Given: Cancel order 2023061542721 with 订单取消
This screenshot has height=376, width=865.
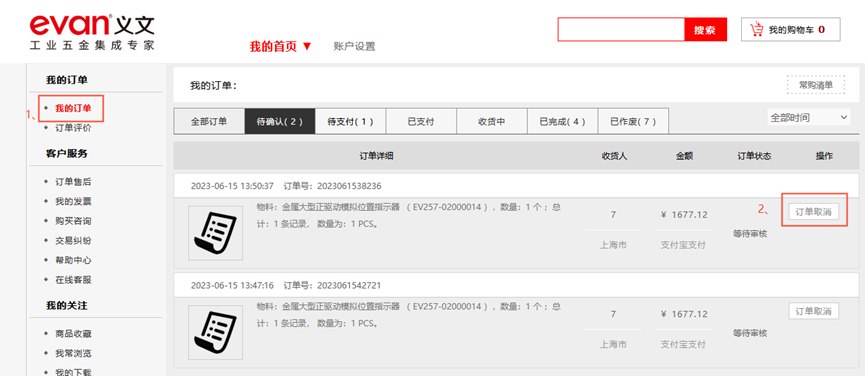Looking at the screenshot, I should [814, 311].
